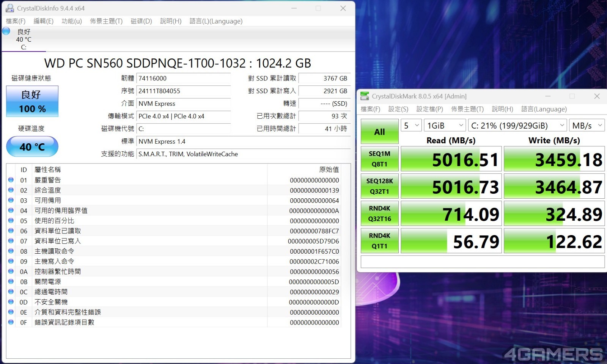607x364 pixels.
Task: Open 語言(L)(Language) menu in CrystalDiskInfo
Action: pos(216,21)
